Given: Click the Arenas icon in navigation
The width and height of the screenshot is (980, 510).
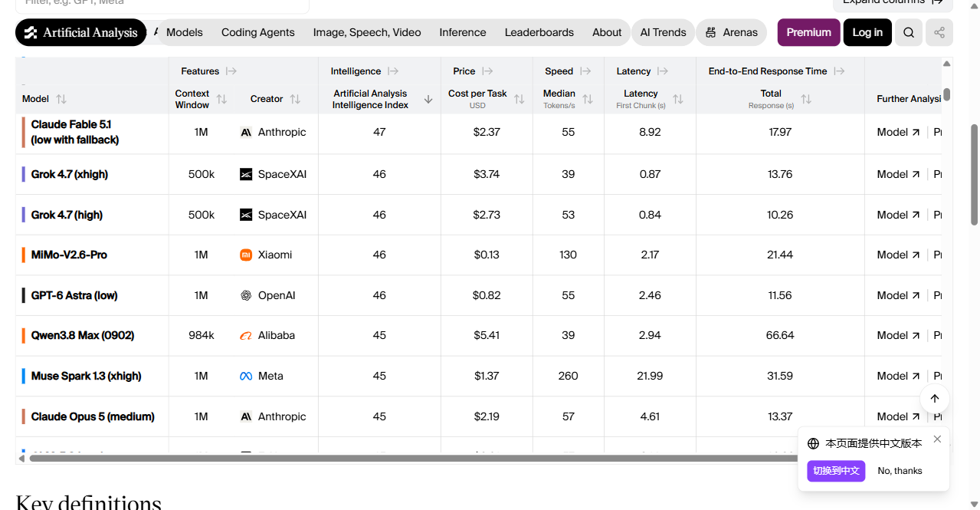Looking at the screenshot, I should [711, 32].
